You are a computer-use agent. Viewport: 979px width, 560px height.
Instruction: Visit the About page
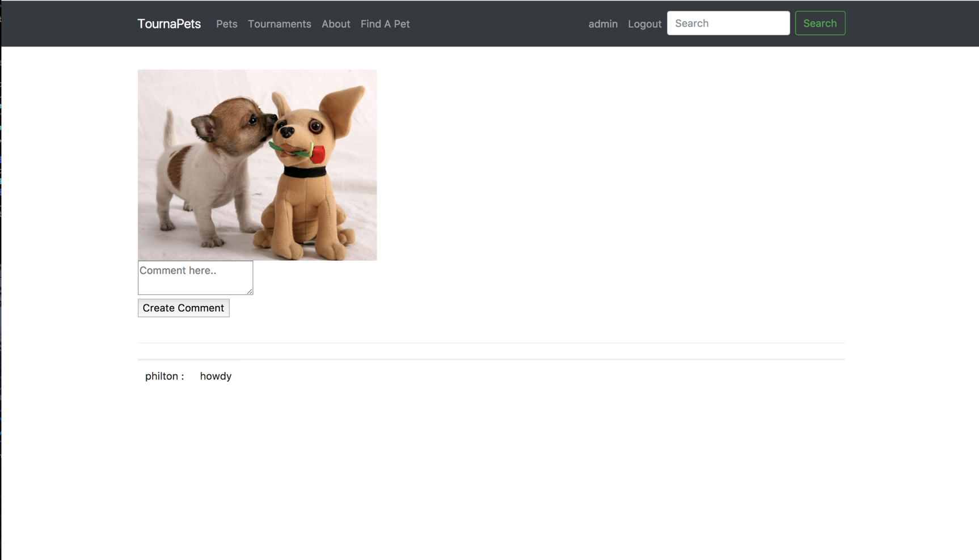336,24
